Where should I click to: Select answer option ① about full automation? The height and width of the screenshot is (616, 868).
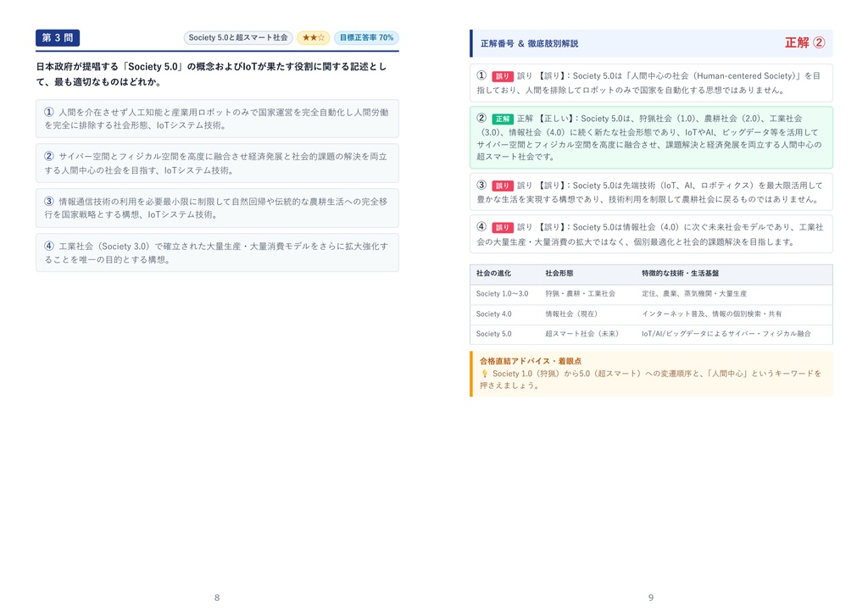[x=217, y=119]
